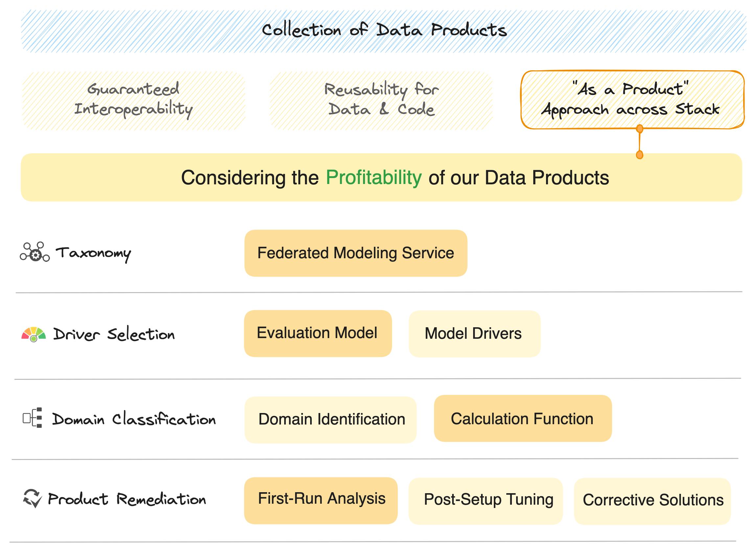Click the Collection of Data Products banner
This screenshot has width=756, height=552.
point(383,31)
